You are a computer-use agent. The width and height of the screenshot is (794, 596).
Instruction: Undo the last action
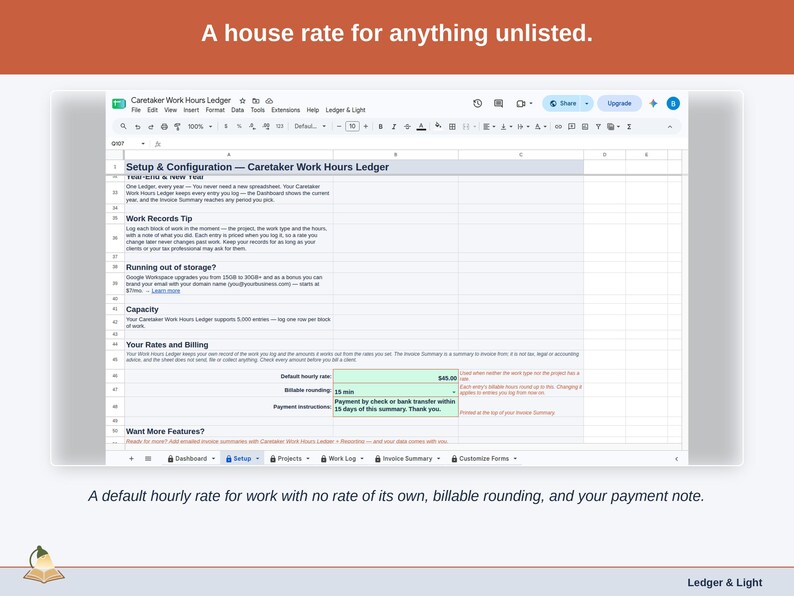tap(137, 127)
